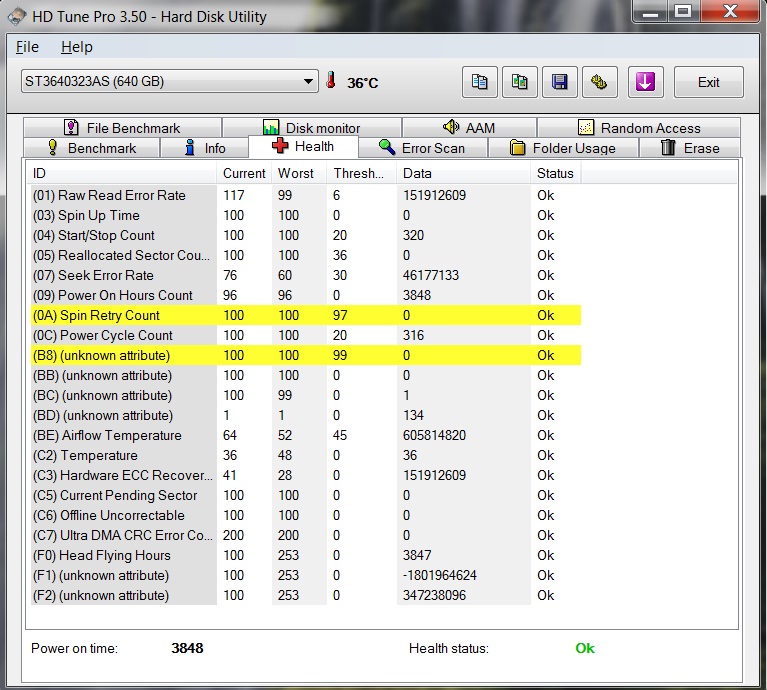
Task: Click the copy info to clipboard icon
Action: point(479,82)
